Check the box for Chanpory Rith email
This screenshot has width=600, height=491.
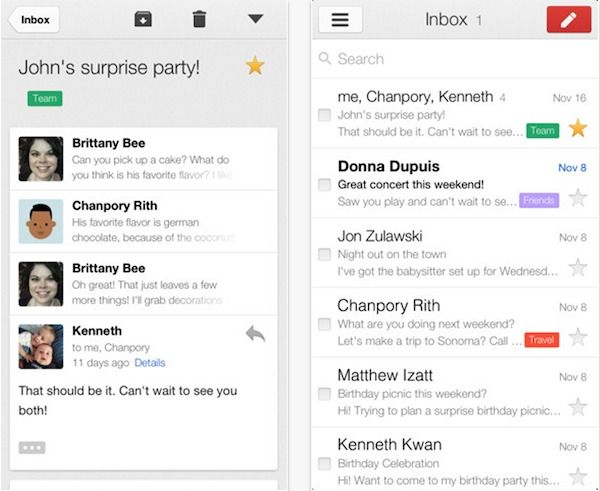(324, 324)
